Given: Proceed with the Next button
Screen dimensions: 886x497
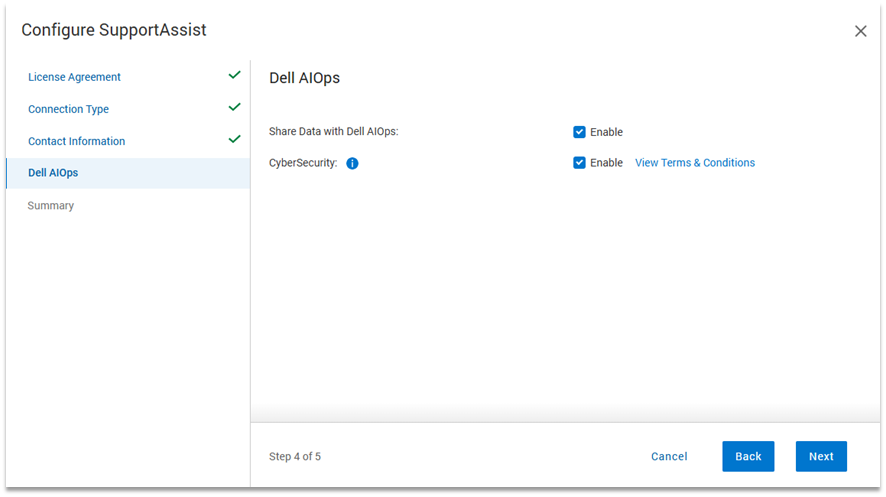Looking at the screenshot, I should click(821, 456).
